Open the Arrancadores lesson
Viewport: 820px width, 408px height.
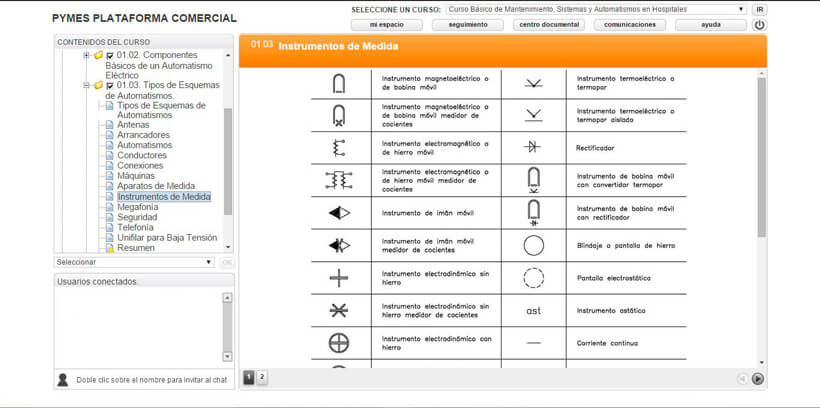point(143,135)
